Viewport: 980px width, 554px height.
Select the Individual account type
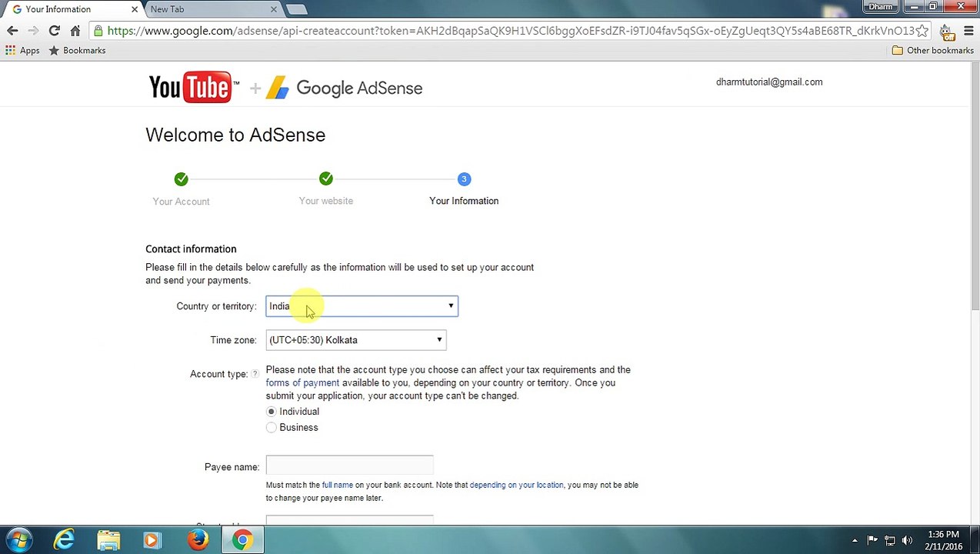pos(271,412)
